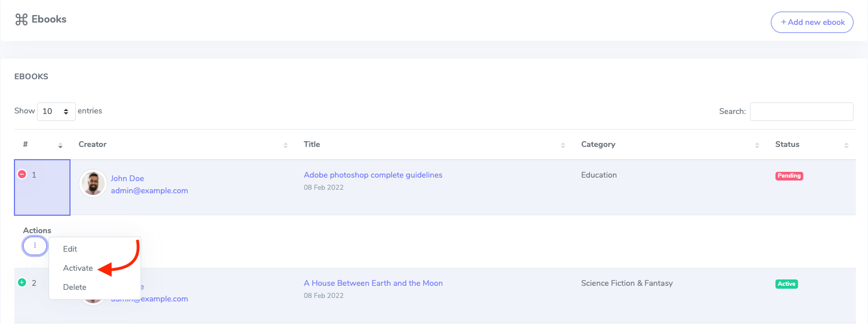Expand row 2 with green plus icon
This screenshot has width=868, height=324.
pos(22,283)
